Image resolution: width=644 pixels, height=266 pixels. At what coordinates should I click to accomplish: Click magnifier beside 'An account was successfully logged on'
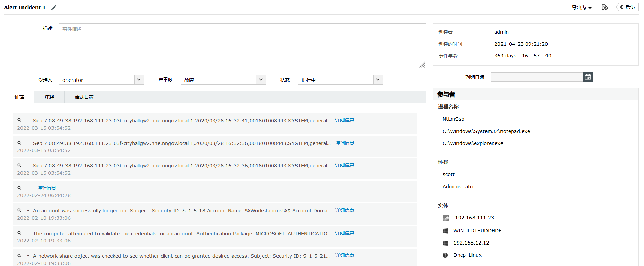(19, 210)
